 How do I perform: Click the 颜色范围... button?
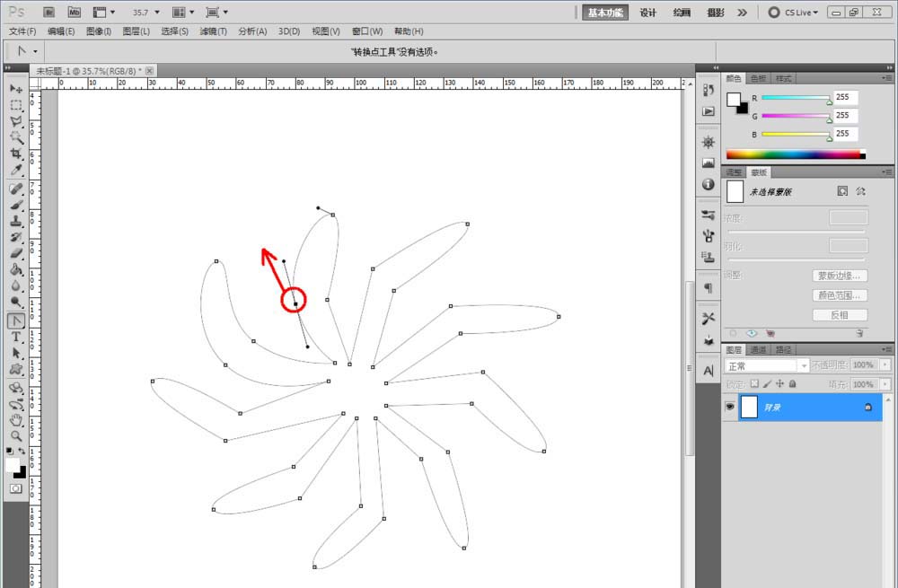840,295
